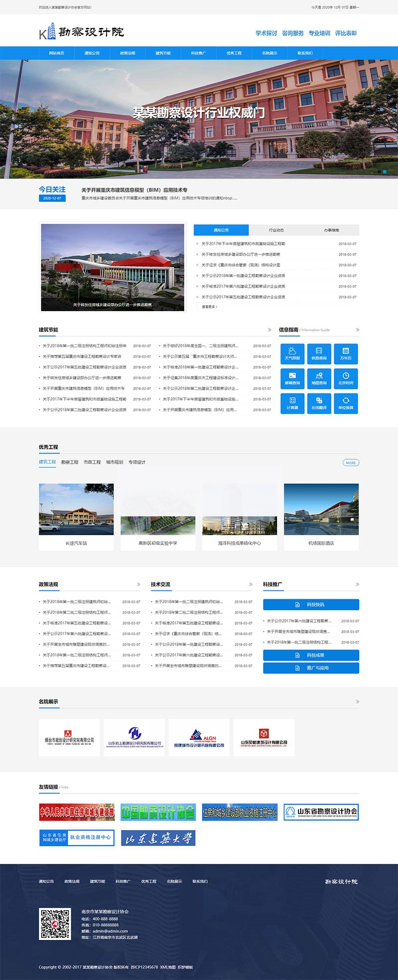Open 政策法规 in the navigation bar
398x980 pixels.
click(x=127, y=53)
